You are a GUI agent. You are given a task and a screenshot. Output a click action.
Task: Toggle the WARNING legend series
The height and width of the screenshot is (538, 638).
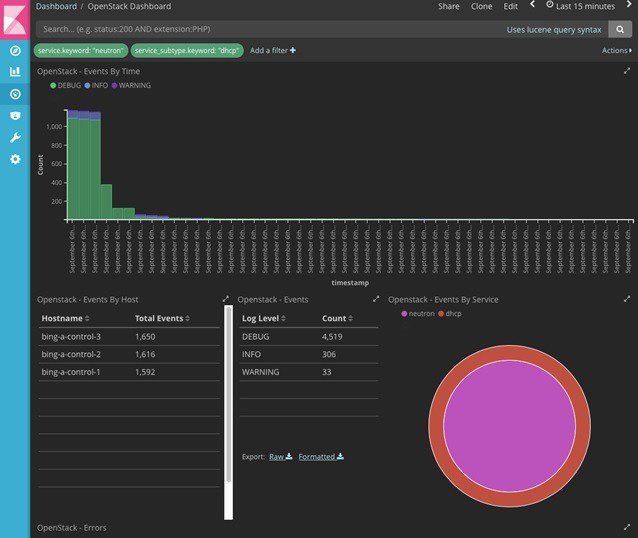click(131, 85)
